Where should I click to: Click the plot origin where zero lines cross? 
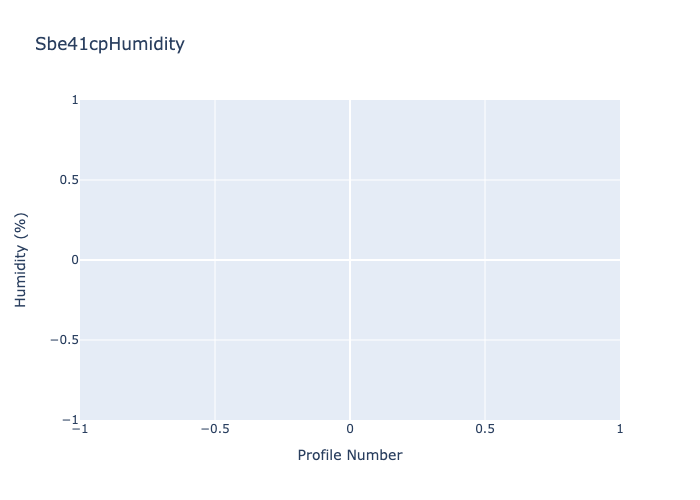[350, 260]
